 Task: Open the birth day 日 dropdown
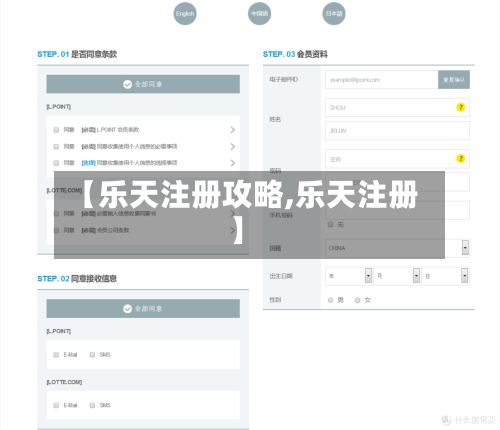tap(445, 276)
